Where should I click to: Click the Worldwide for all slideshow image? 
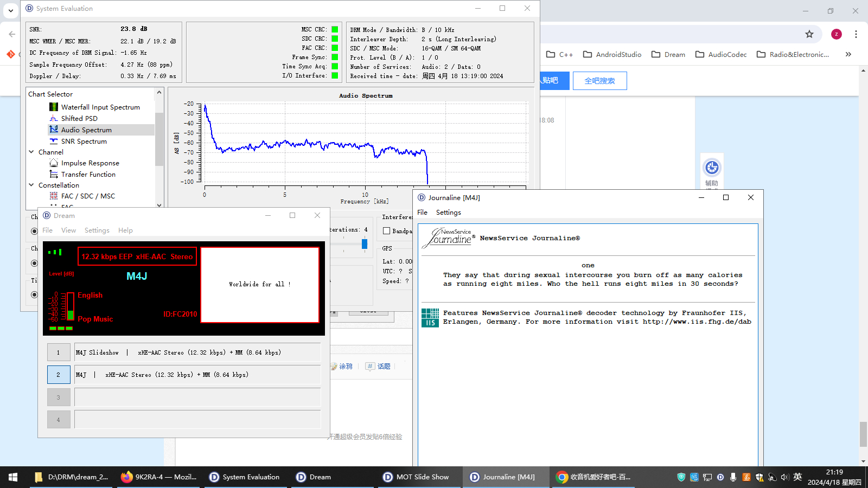(260, 285)
